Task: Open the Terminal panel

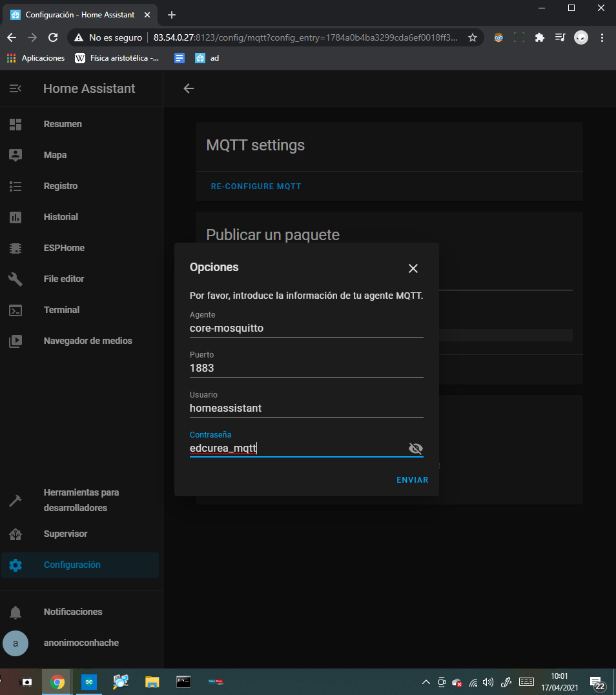Action: pyautogui.click(x=61, y=310)
